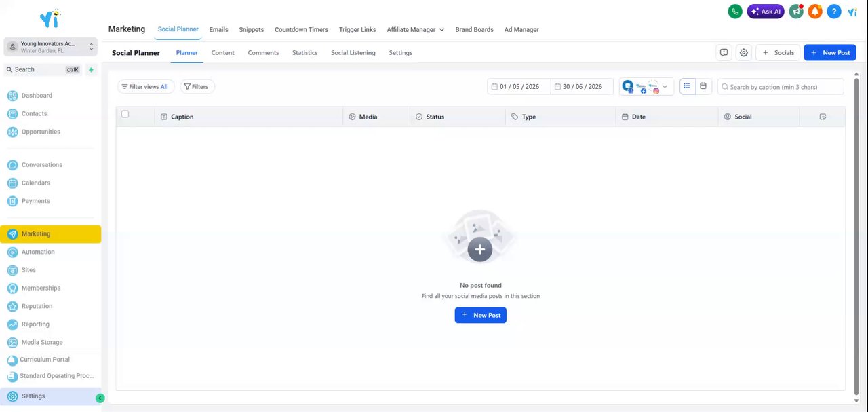Select the Settings sub-tab of Social Planner
This screenshot has width=868, height=412.
coord(400,53)
